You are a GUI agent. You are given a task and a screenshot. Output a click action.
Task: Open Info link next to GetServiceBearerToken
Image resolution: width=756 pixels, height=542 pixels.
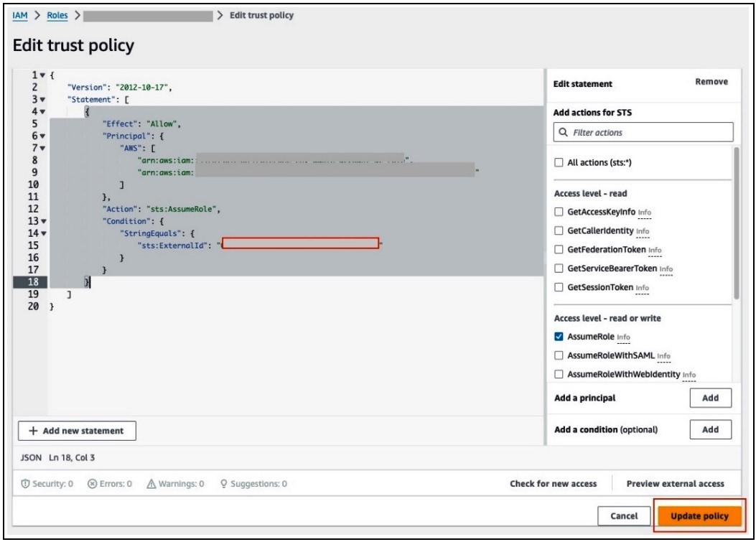(x=666, y=268)
